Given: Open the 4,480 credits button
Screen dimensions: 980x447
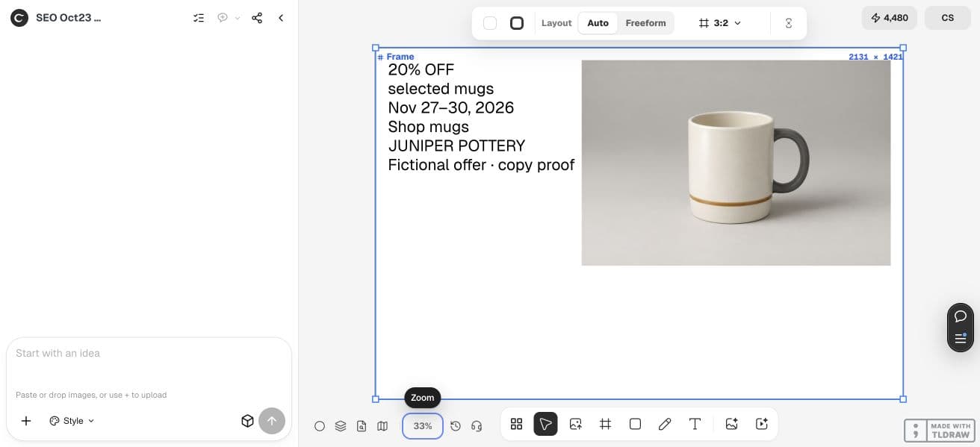Looking at the screenshot, I should 889,18.
